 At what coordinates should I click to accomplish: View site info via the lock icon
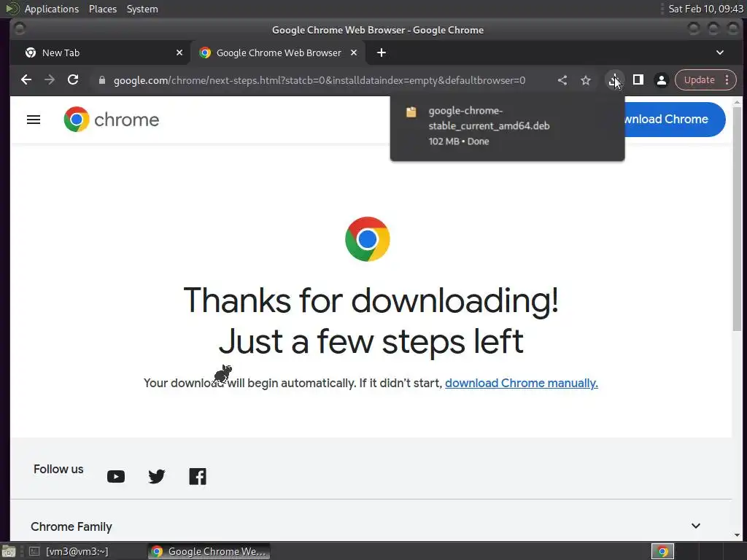101,80
